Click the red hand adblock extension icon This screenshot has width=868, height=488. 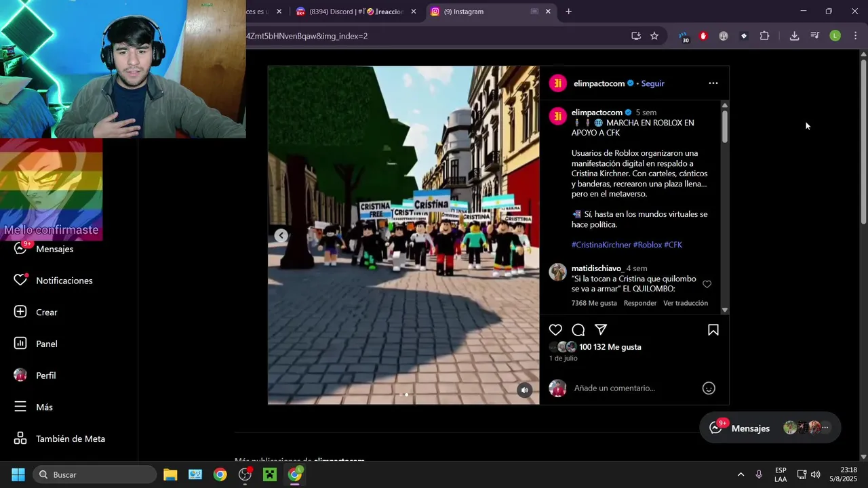point(703,36)
